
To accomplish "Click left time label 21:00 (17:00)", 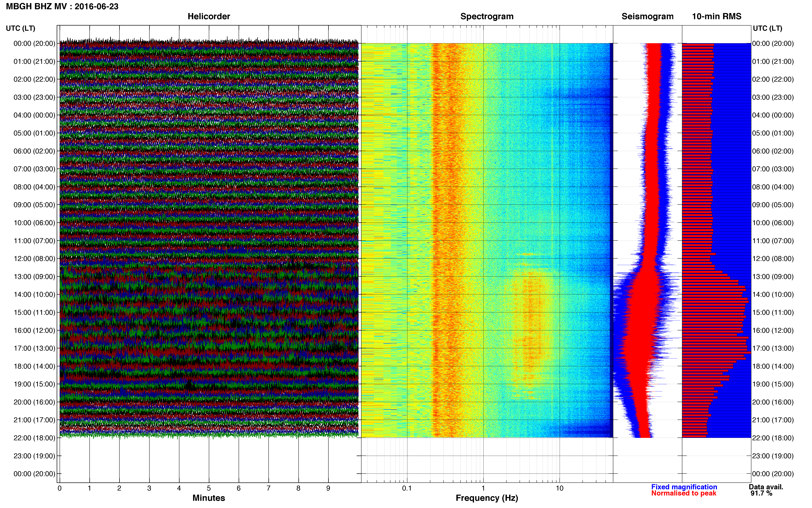I will point(34,420).
